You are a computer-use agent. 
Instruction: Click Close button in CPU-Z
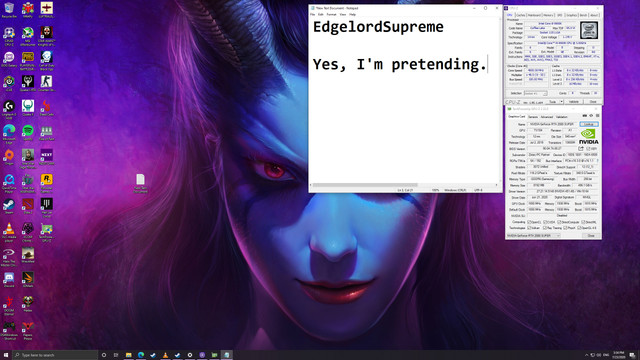[593, 102]
